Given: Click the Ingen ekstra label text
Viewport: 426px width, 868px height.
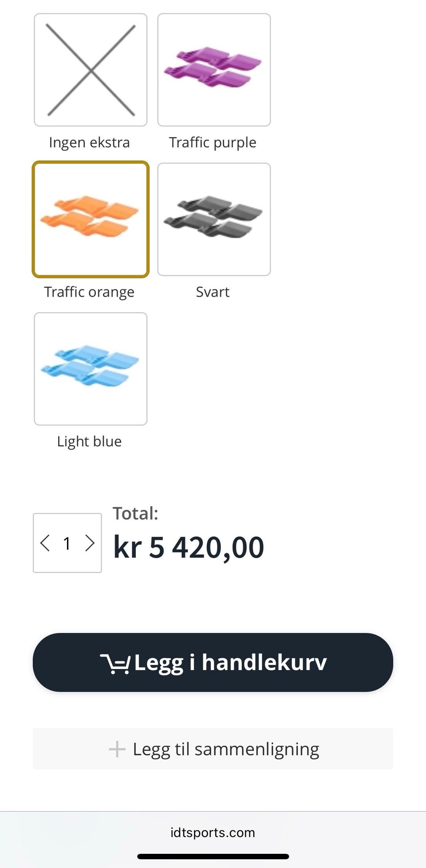Looking at the screenshot, I should 89,143.
